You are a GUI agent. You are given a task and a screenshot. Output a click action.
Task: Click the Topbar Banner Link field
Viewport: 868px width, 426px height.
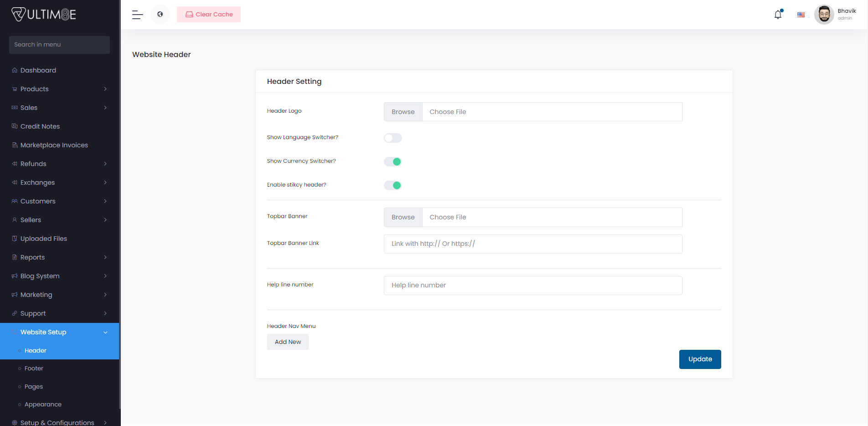(x=532, y=244)
